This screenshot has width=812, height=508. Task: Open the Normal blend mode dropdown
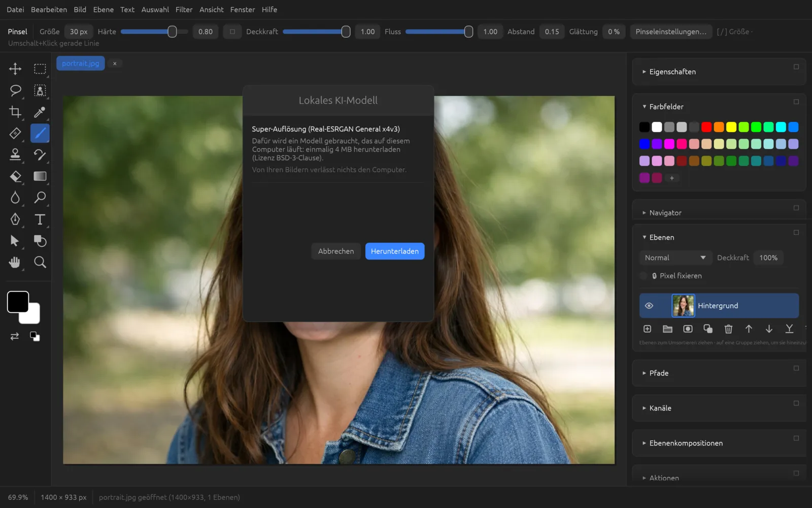(675, 258)
